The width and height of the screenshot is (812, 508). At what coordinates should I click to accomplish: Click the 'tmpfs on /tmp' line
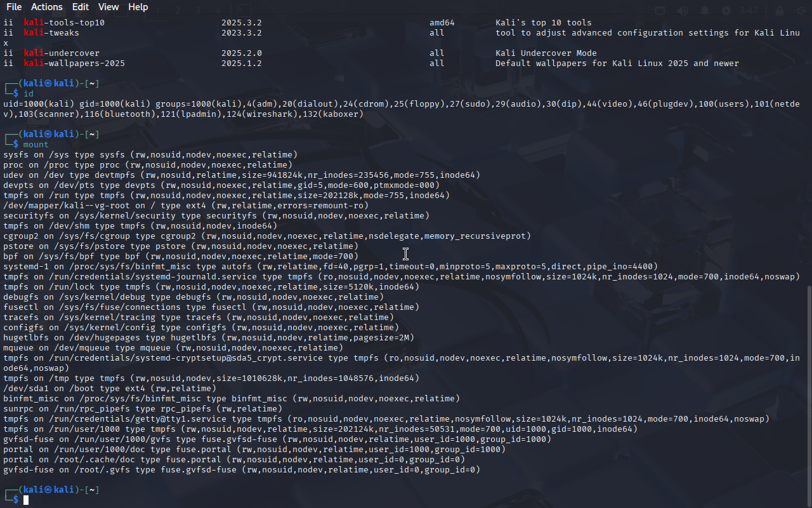point(211,378)
